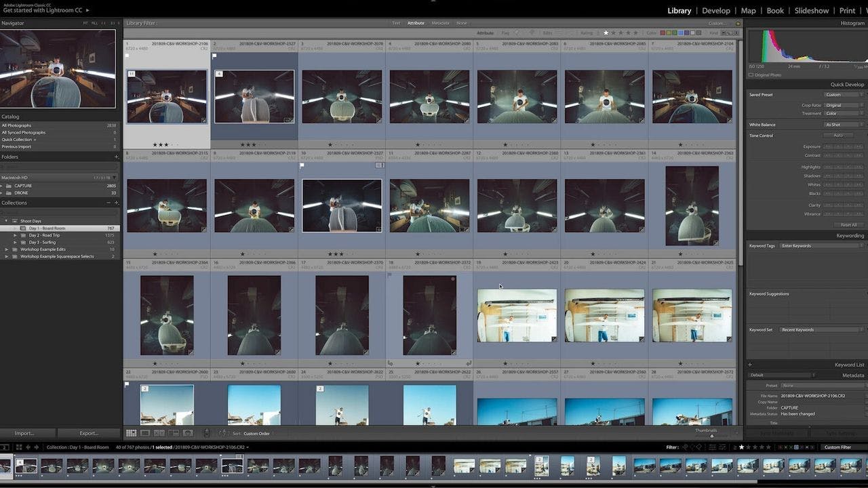868x488 pixels.
Task: Click the play arrow beside Get started with Lightroom CC
Action: (x=87, y=10)
